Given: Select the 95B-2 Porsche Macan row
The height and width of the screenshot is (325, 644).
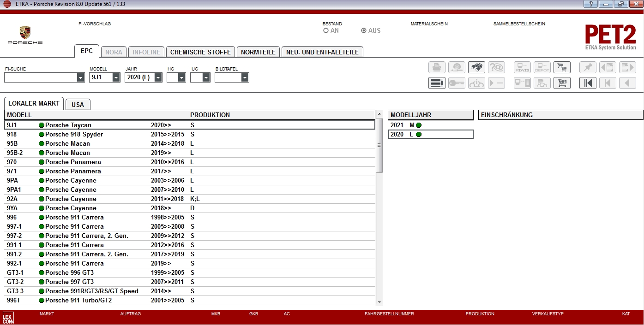Looking at the screenshot, I should pos(190,153).
